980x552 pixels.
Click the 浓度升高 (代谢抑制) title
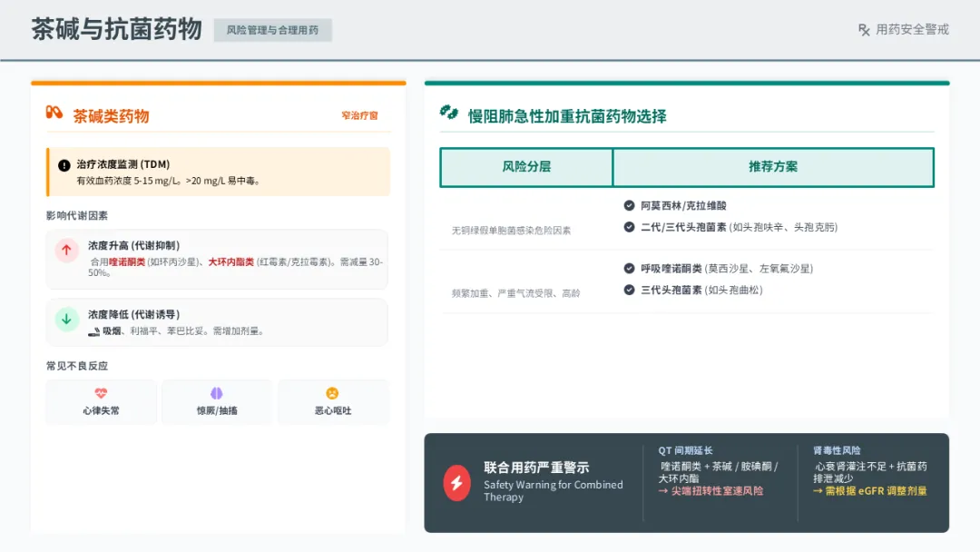click(133, 246)
